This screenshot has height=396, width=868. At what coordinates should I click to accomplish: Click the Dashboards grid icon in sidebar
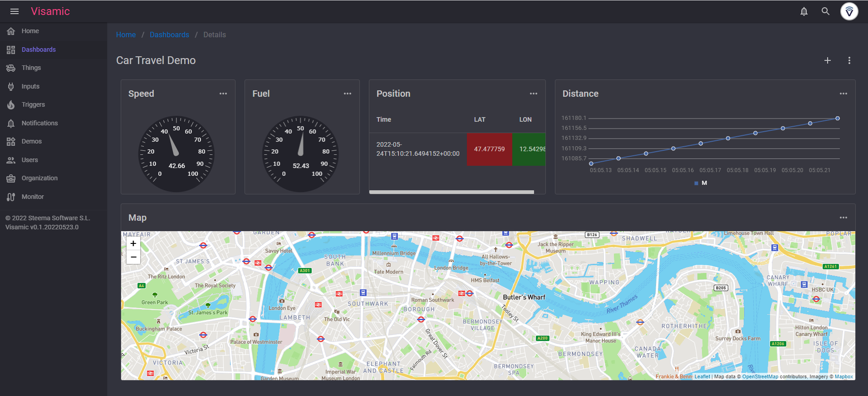11,49
